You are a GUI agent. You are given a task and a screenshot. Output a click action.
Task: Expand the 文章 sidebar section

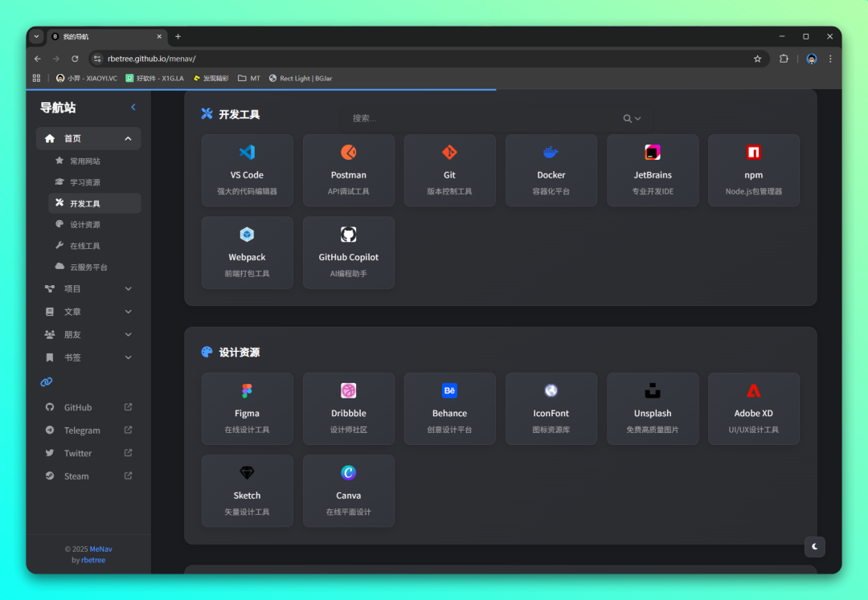[88, 312]
